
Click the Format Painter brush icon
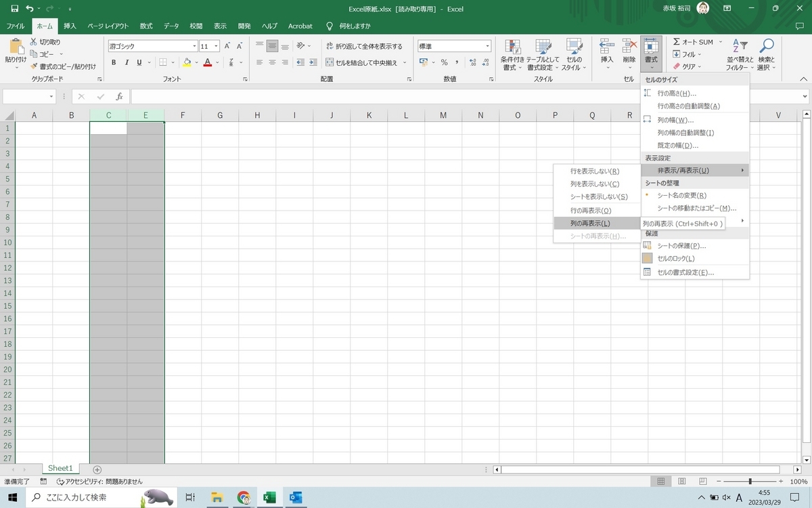coord(34,66)
